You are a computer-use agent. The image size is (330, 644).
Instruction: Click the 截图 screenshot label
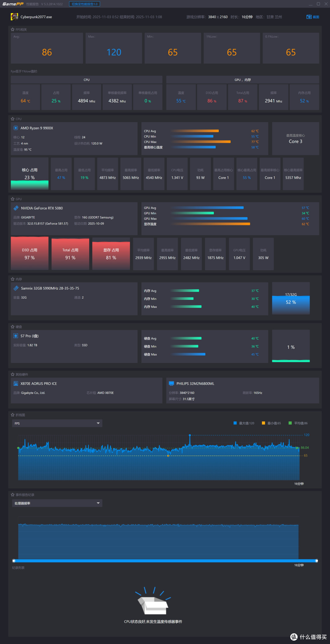(316, 17)
